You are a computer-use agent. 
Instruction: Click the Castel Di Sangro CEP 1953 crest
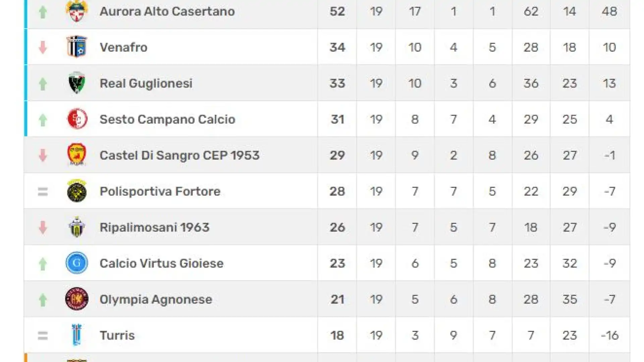pos(77,155)
